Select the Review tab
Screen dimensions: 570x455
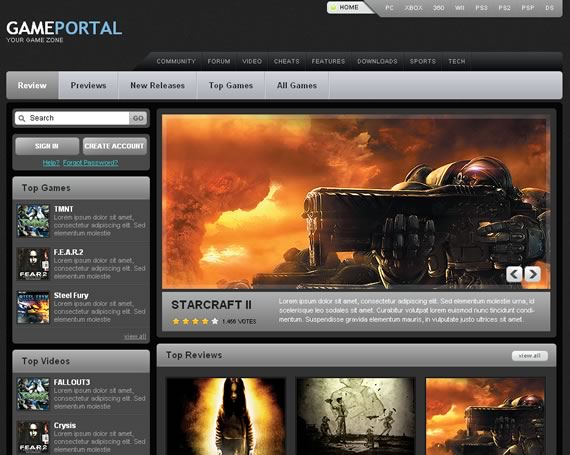click(32, 85)
